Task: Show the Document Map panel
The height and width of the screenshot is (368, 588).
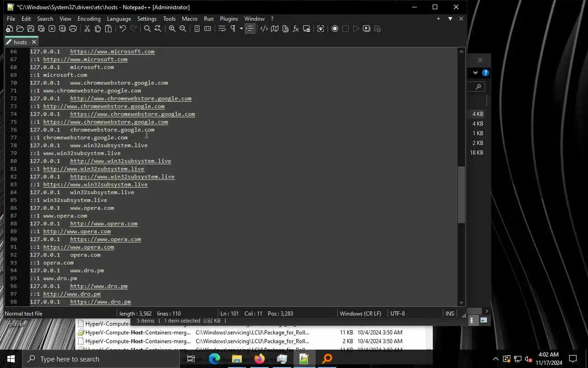Action: (274, 29)
